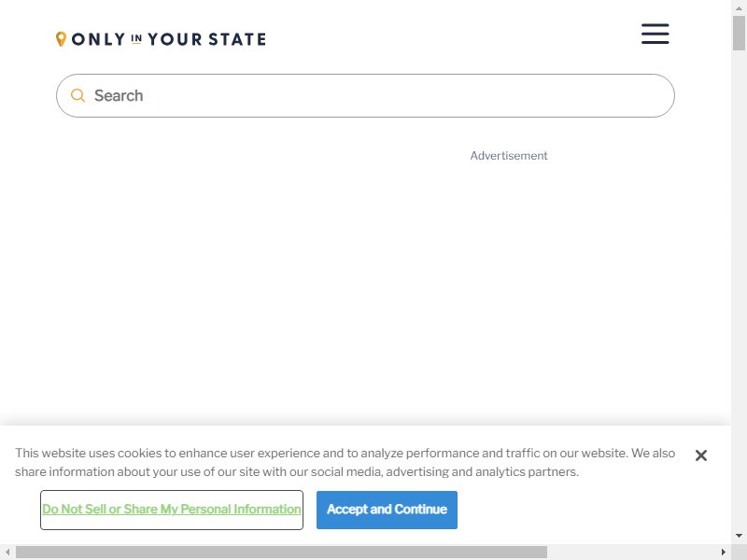Screen dimensions: 747x560
Task: Click the word ONLY in the site logo
Action: coord(99,39)
